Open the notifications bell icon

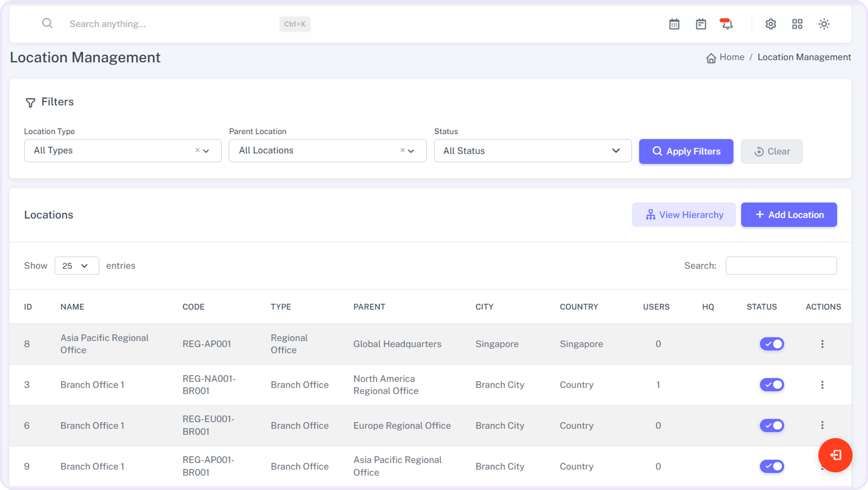click(727, 24)
